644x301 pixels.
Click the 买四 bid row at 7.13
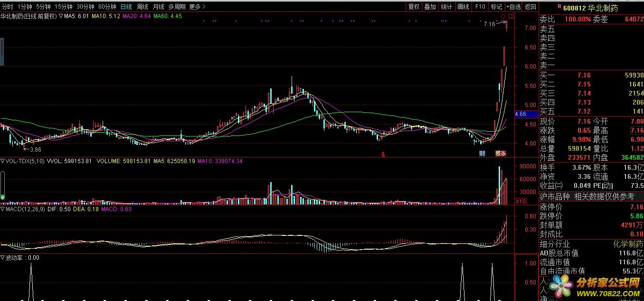point(591,102)
